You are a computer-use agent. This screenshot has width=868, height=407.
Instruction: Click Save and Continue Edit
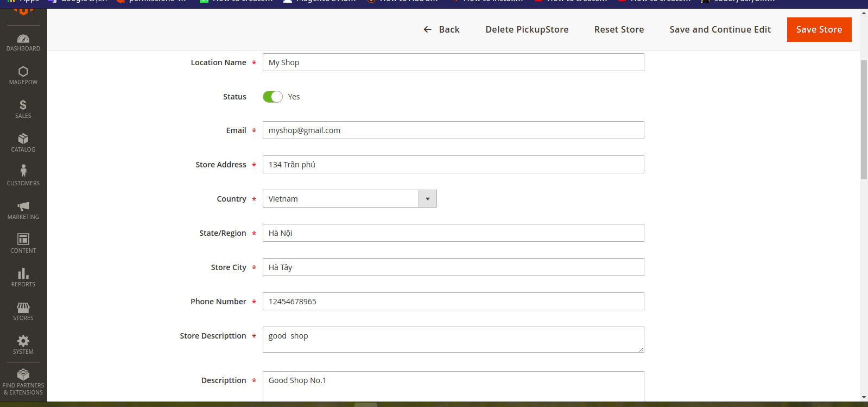[720, 29]
